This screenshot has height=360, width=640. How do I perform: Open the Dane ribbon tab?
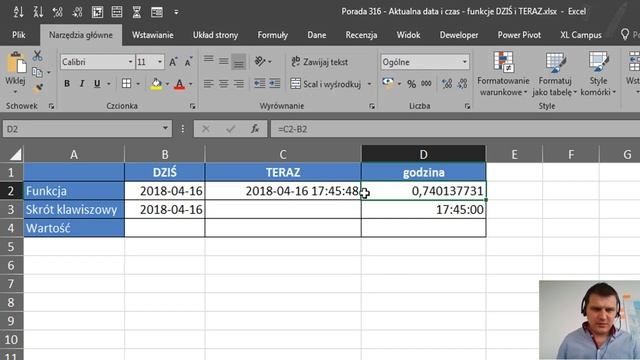click(317, 35)
